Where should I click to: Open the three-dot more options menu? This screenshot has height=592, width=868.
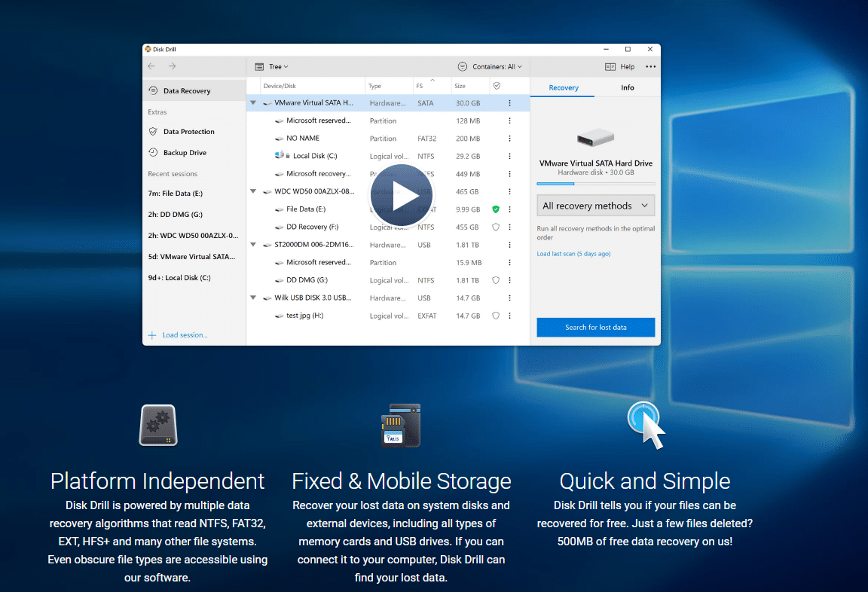click(650, 67)
